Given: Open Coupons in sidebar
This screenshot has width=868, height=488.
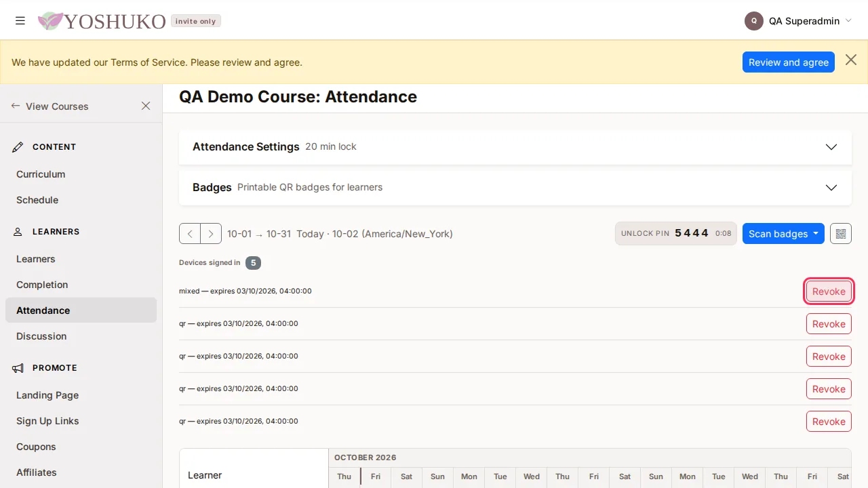Looking at the screenshot, I should (x=36, y=447).
